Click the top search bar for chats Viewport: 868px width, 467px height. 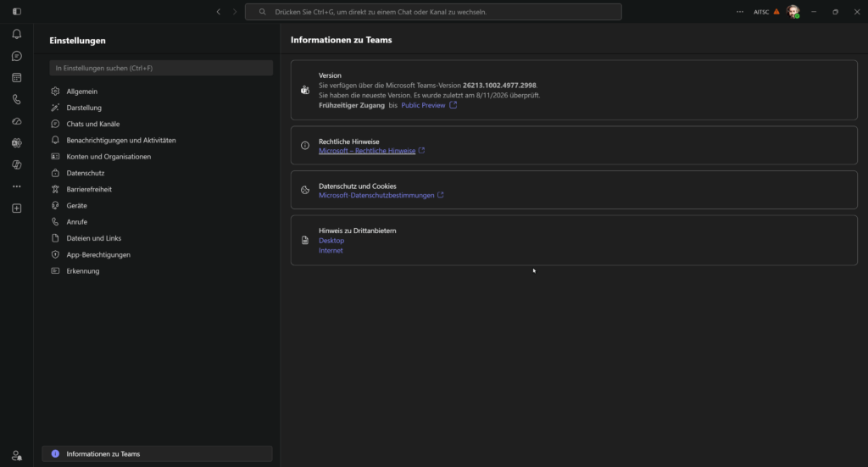click(x=433, y=12)
